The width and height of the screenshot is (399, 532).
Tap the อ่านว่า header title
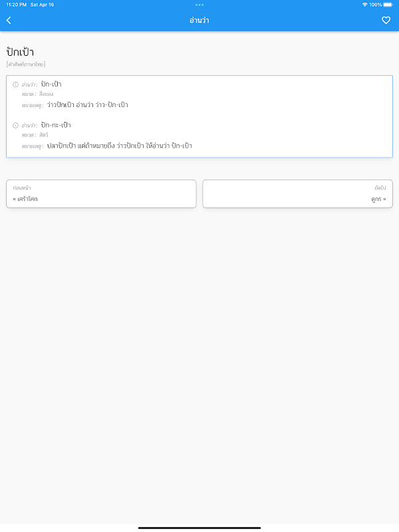coord(199,21)
